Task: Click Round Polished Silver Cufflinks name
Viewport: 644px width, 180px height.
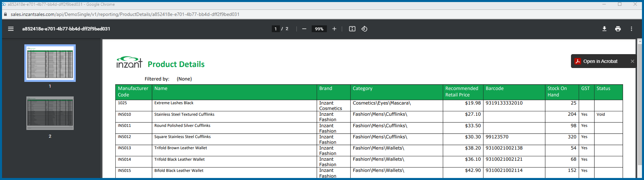Action: [x=182, y=126]
